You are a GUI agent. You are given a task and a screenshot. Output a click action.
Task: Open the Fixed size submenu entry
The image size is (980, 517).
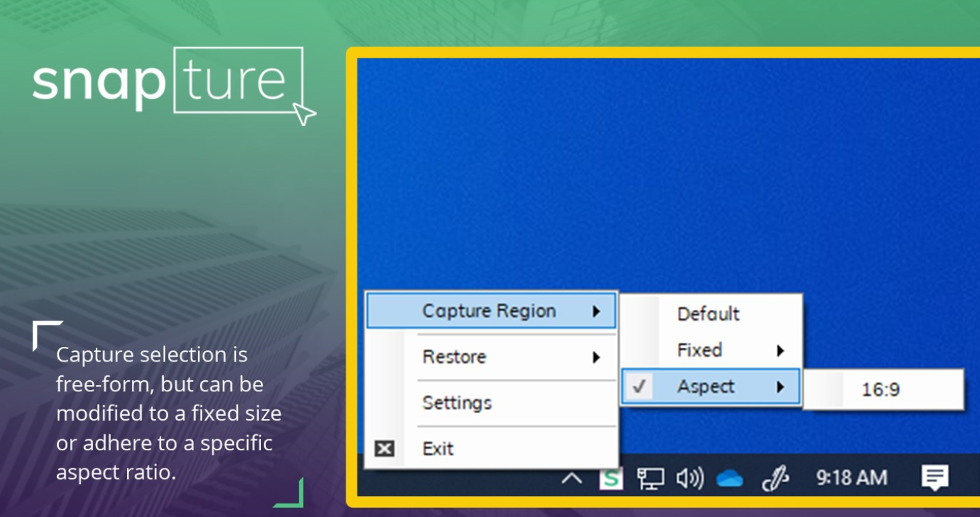711,350
